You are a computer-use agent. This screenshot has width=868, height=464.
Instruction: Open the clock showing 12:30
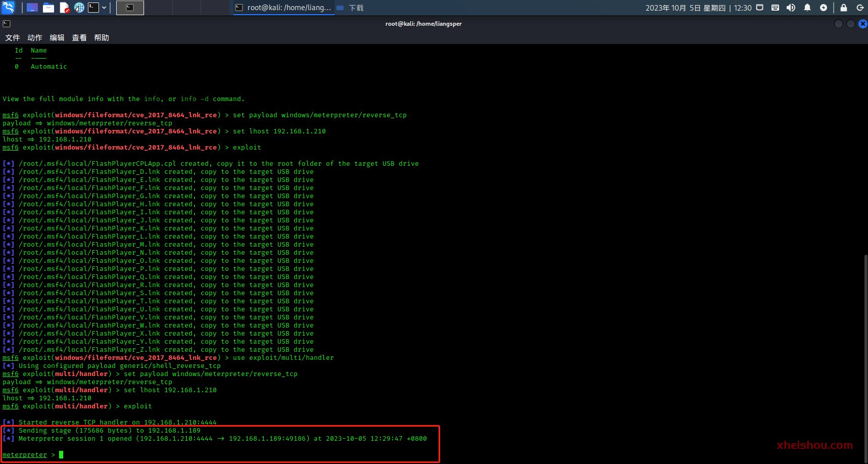(698, 8)
